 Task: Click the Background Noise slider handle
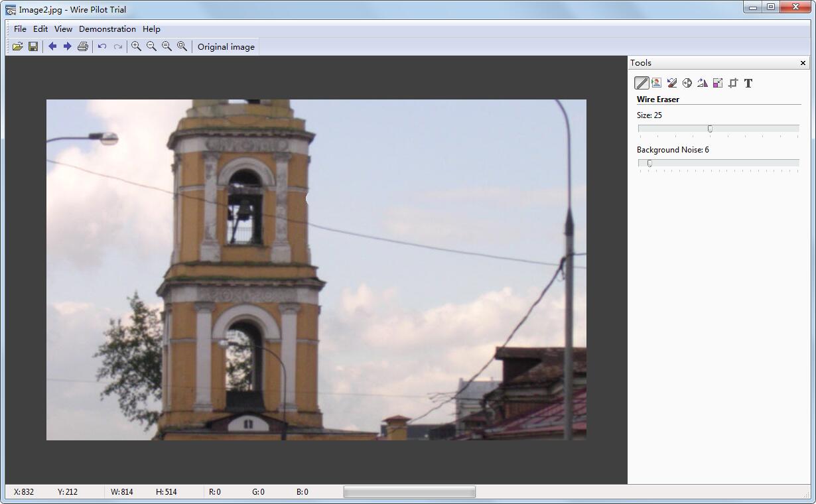pyautogui.click(x=649, y=163)
